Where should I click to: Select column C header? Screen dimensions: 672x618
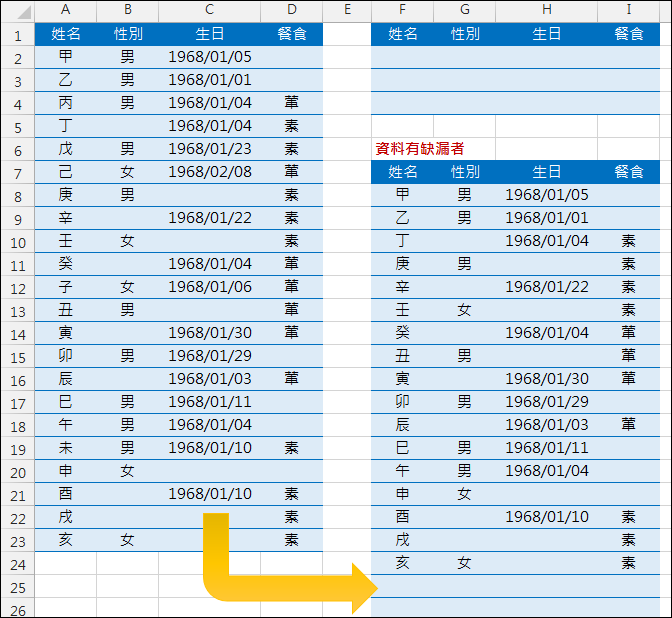coord(209,10)
